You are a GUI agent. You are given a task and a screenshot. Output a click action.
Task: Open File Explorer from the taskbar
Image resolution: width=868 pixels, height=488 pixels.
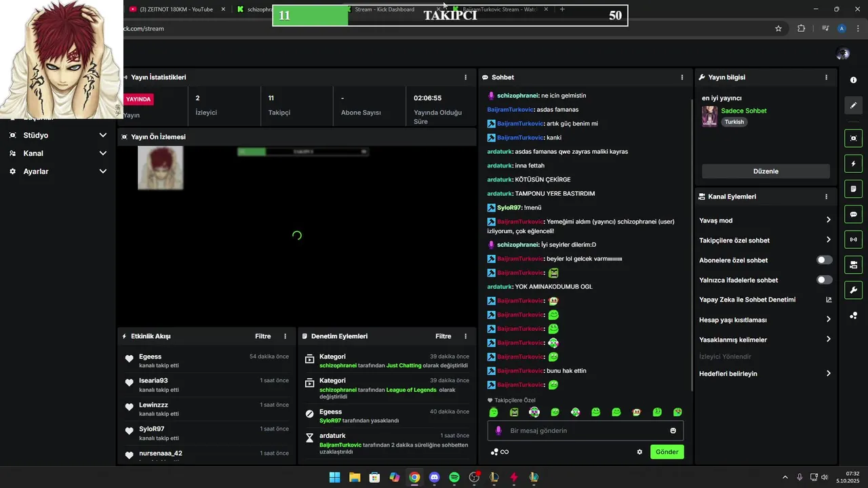pyautogui.click(x=355, y=477)
